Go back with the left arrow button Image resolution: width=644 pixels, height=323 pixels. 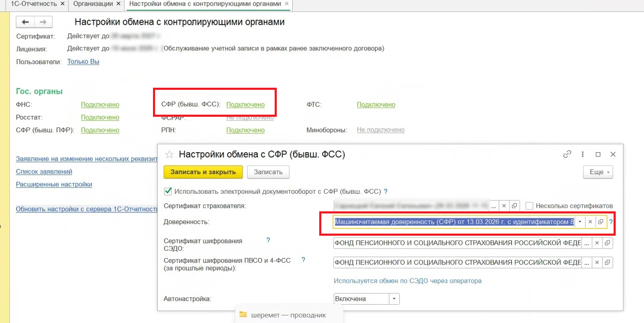(x=25, y=22)
